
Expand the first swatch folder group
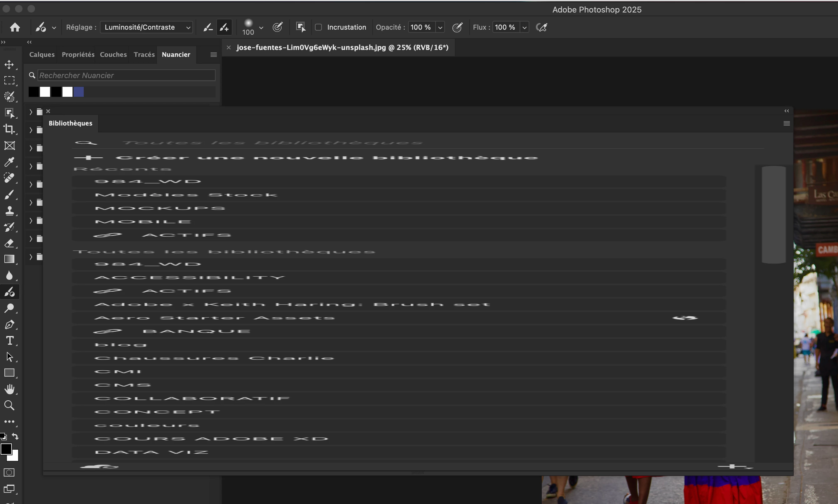[31, 112]
